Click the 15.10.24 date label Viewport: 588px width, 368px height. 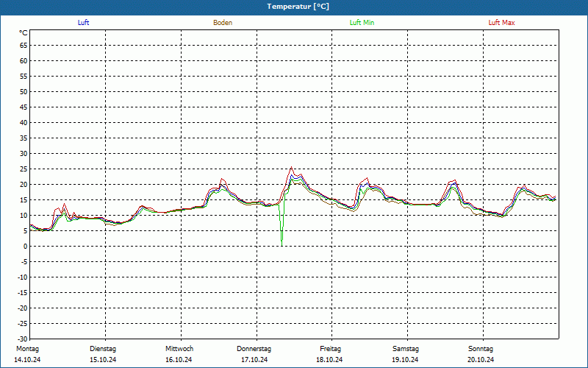pos(103,360)
